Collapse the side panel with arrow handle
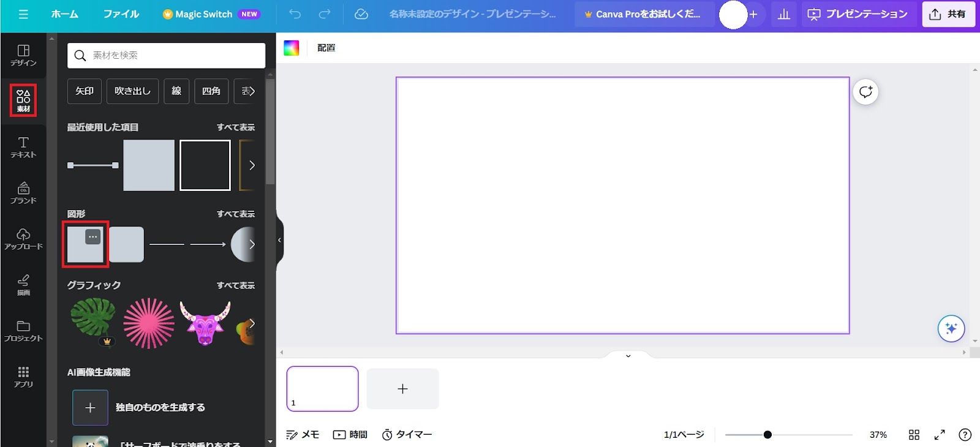980x447 pixels. click(x=280, y=240)
